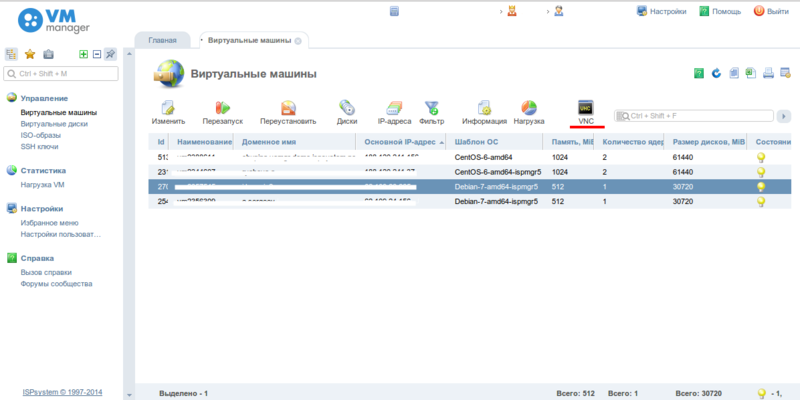Open SSH ключи in the sidebar
Viewport: 800px width, 400px height.
coord(39,146)
